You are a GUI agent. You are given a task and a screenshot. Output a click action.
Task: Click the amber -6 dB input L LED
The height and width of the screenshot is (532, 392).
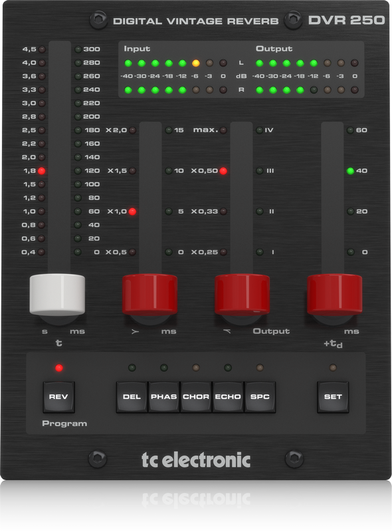tap(195, 63)
